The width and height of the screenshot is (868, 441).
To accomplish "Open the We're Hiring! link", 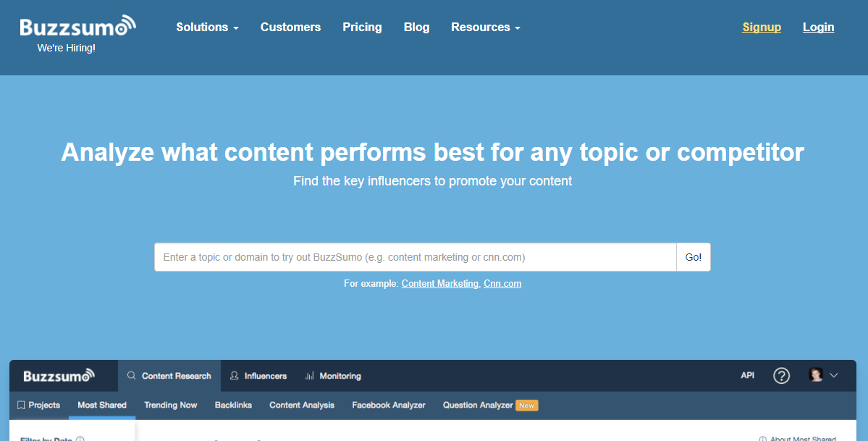I will [67, 49].
